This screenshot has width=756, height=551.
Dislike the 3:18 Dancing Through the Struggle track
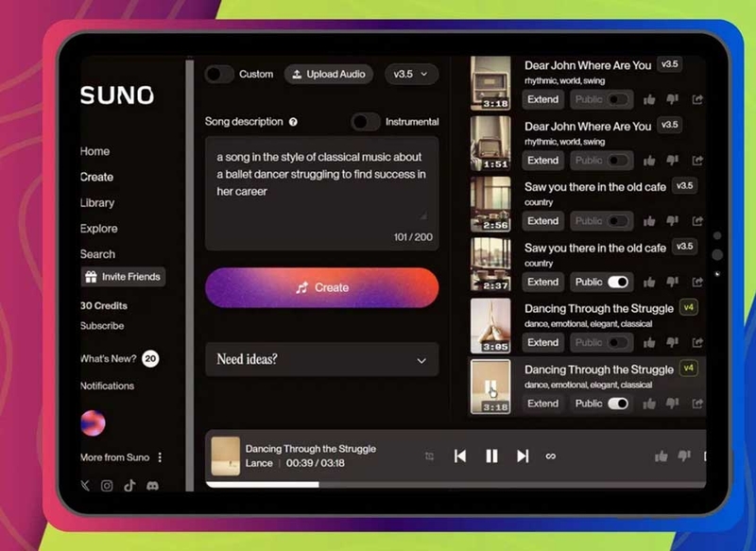(673, 404)
